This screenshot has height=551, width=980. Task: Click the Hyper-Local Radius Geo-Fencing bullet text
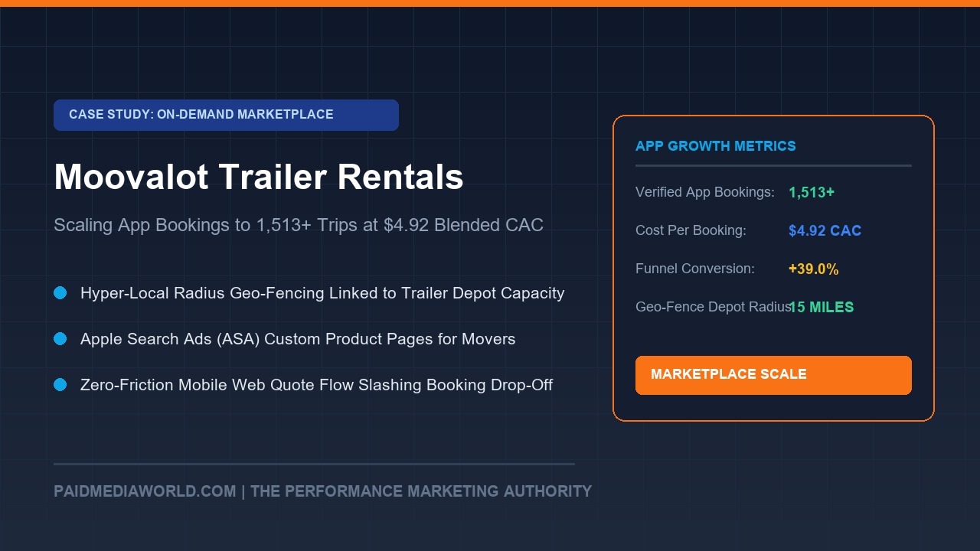tap(322, 293)
